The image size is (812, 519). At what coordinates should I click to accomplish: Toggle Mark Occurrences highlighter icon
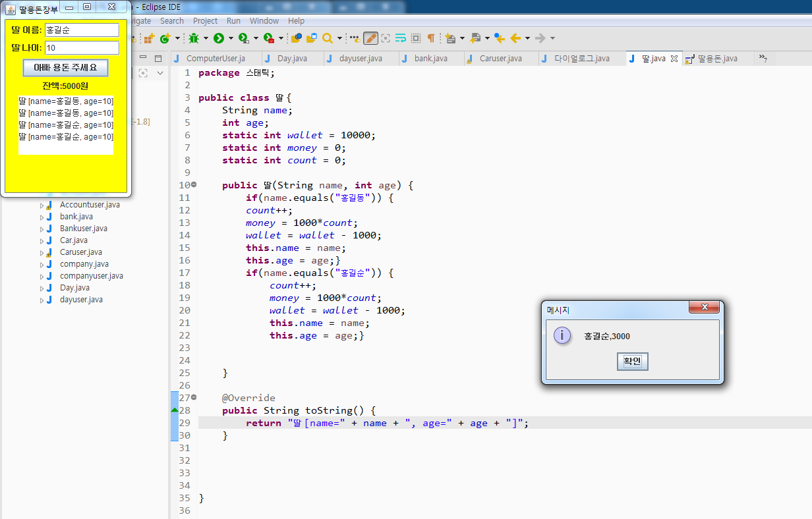click(x=370, y=38)
